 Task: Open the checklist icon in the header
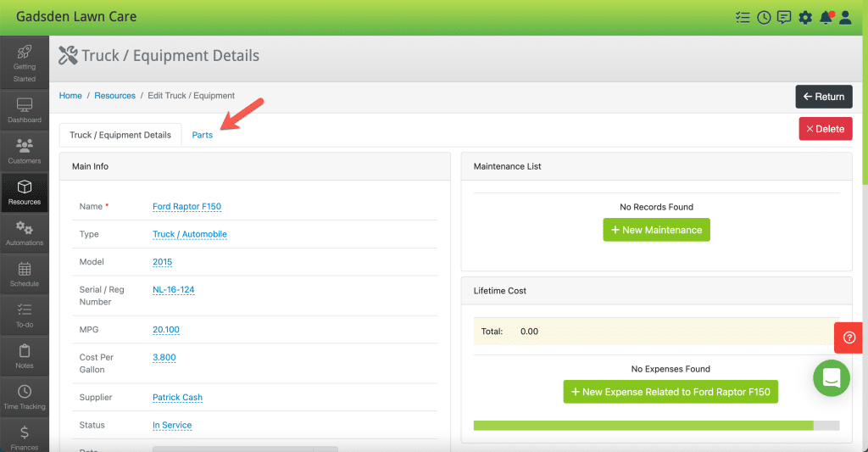743,18
